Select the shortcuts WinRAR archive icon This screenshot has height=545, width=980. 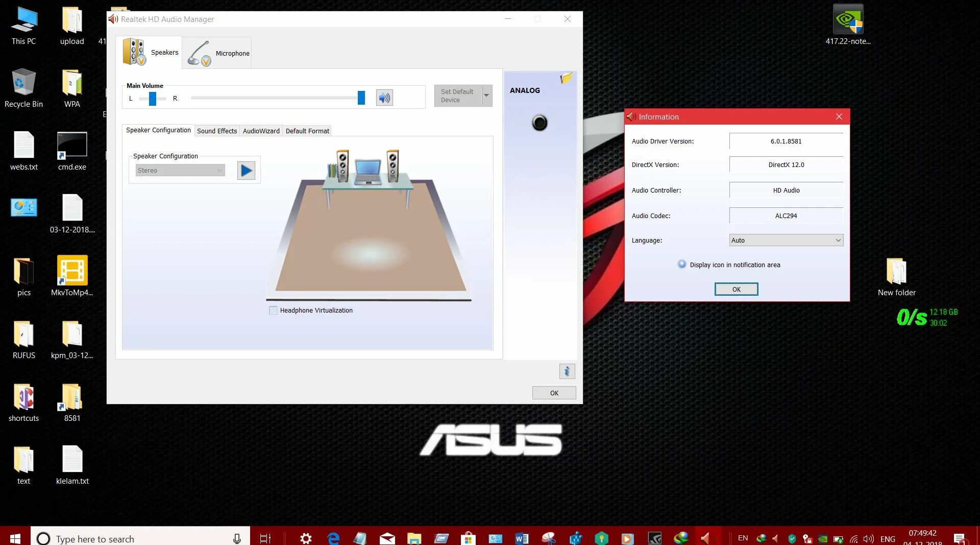pos(23,402)
